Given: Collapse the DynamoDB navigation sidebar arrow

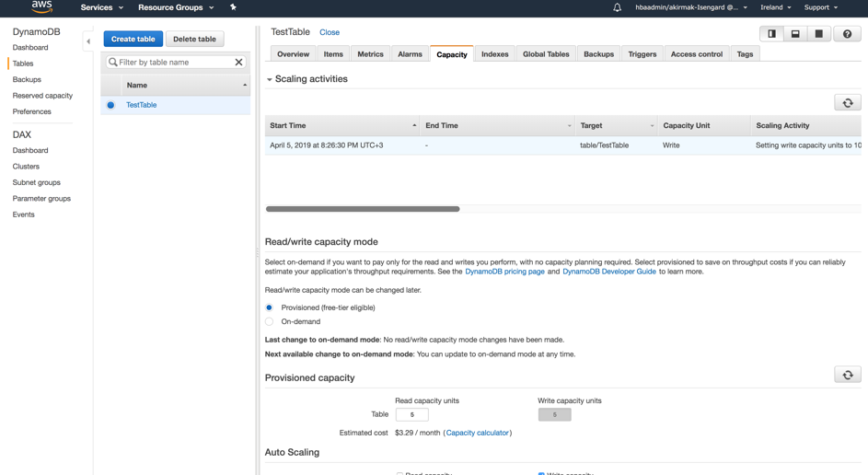Looking at the screenshot, I should [x=88, y=41].
